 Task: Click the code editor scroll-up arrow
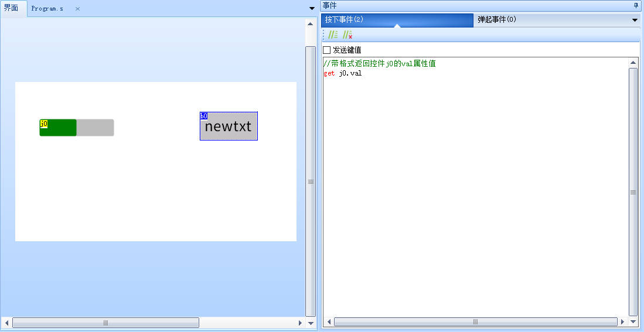click(x=633, y=62)
